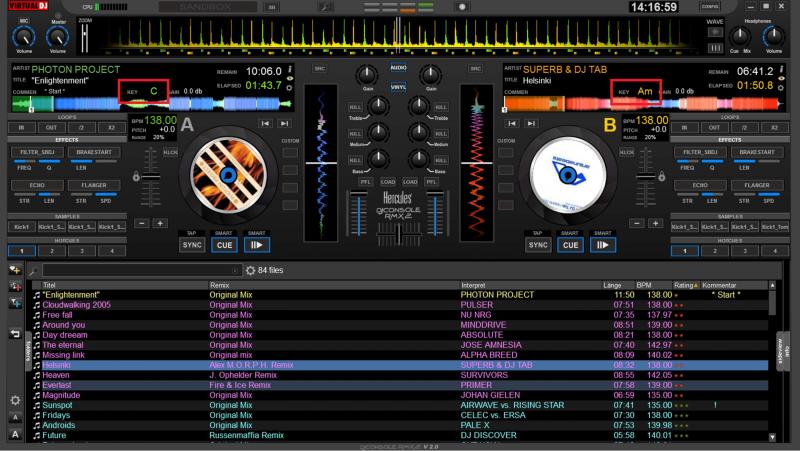Screen dimensions: 800x451
Task: Nudge deck B pitch up with plus
Action: click(656, 223)
